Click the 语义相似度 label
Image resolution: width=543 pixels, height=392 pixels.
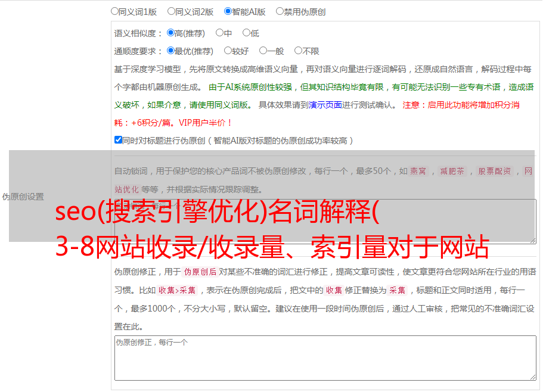tap(138, 33)
